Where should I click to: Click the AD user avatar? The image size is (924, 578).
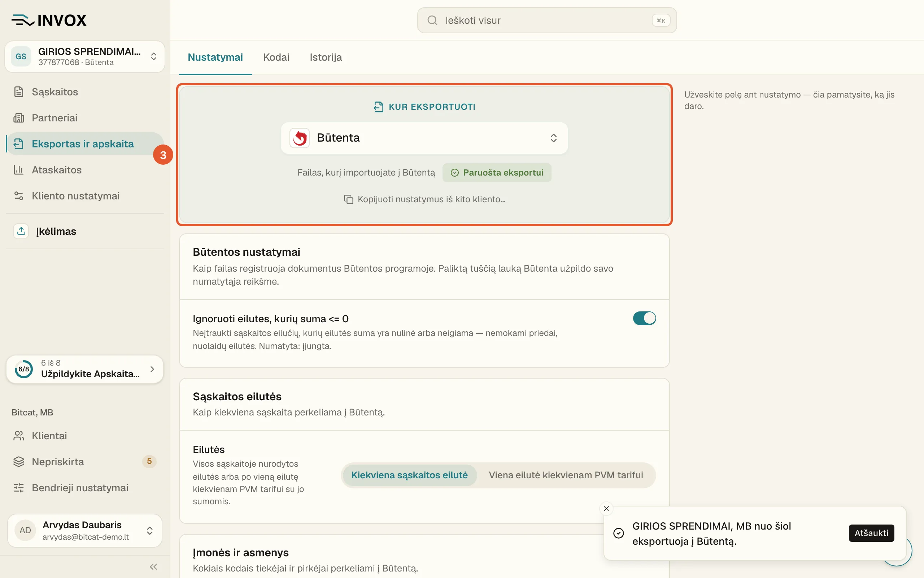click(x=25, y=530)
